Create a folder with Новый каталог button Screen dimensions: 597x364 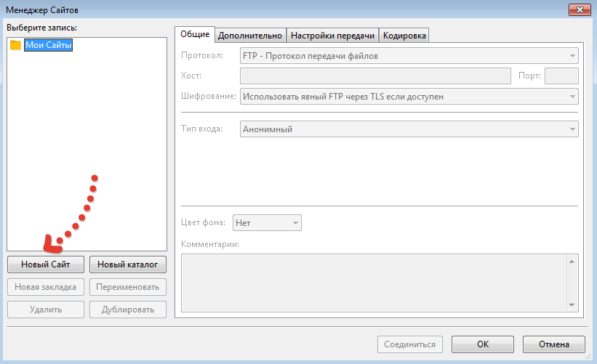128,264
